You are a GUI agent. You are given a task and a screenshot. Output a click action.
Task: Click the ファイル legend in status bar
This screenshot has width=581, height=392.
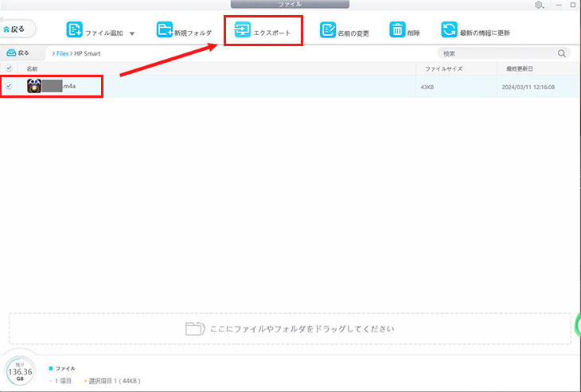62,369
